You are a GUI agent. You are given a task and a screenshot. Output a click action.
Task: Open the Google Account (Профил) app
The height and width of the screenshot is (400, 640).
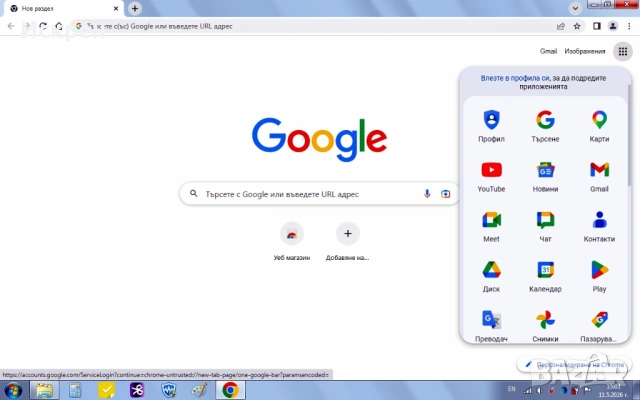[x=491, y=126]
